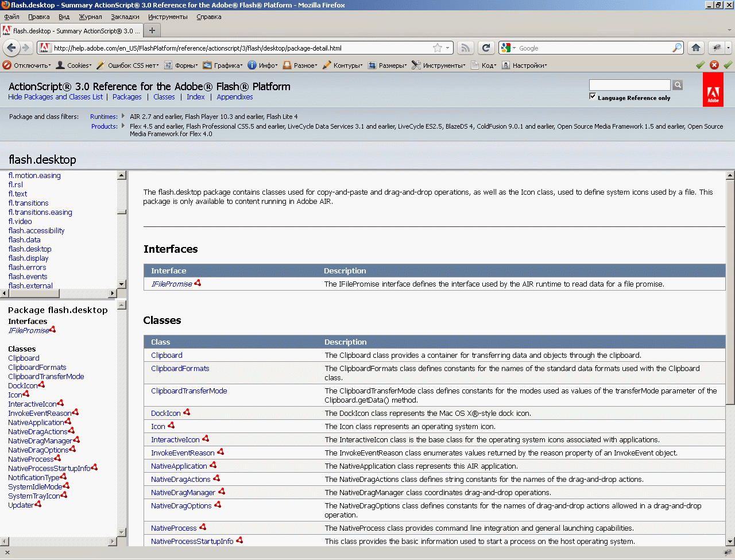The height and width of the screenshot is (560, 735).
Task: Open the 'Правка' menu
Action: click(38, 17)
